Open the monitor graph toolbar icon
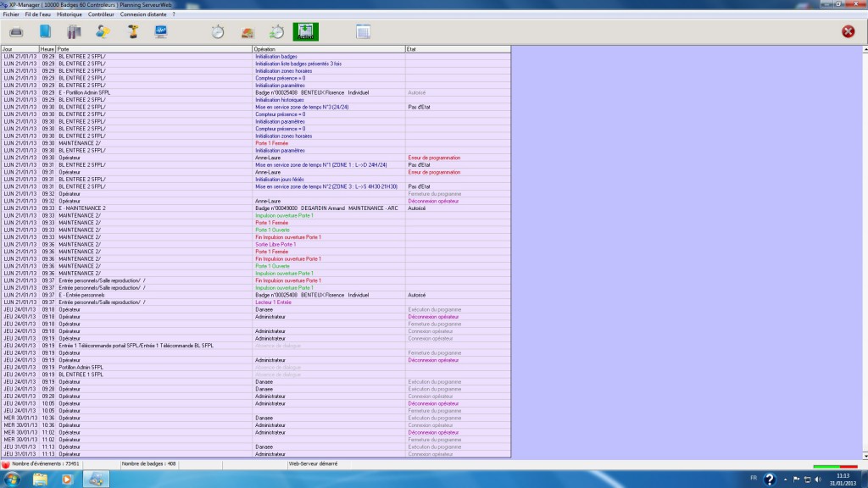 [161, 31]
